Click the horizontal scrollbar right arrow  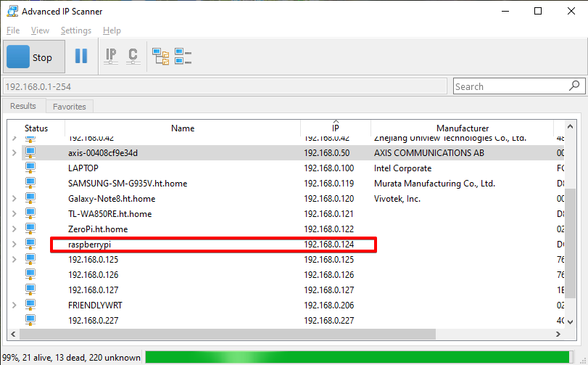tap(558, 334)
